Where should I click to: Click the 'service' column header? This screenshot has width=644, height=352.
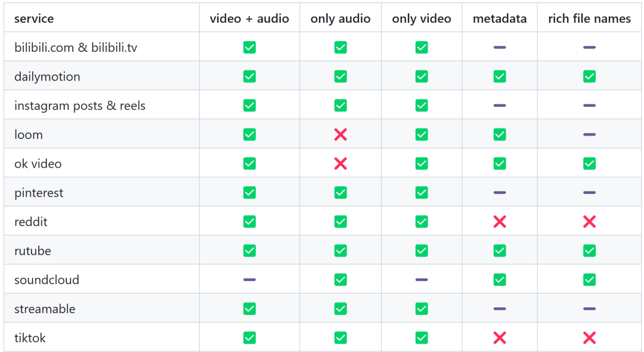[x=34, y=18]
